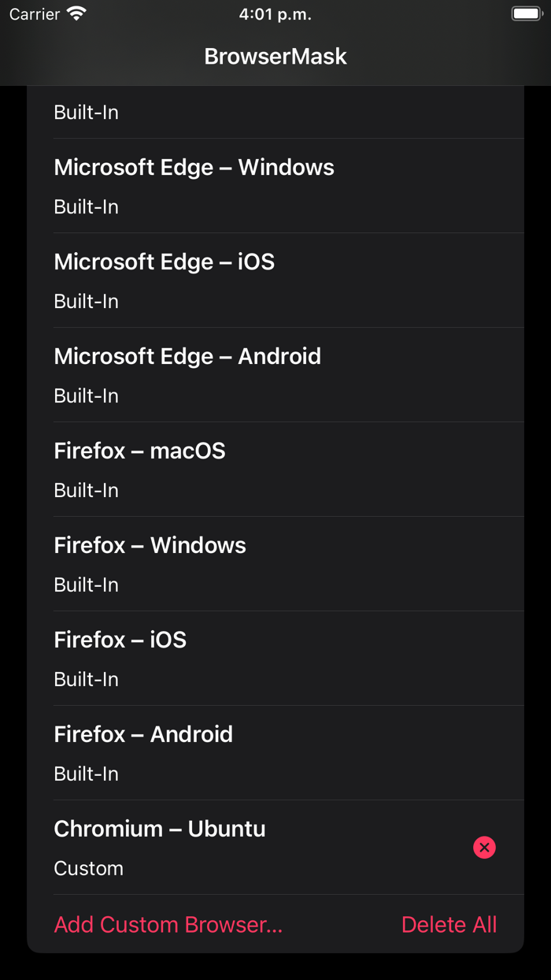This screenshot has height=980, width=551.
Task: Select the Firefox – iOS browser profile
Action: (x=120, y=640)
